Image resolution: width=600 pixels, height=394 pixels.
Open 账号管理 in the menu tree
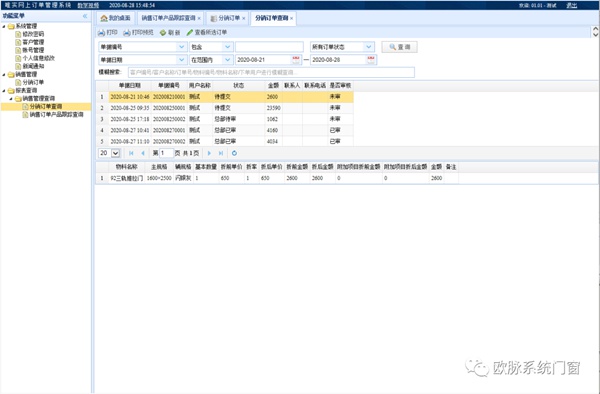[x=33, y=50]
